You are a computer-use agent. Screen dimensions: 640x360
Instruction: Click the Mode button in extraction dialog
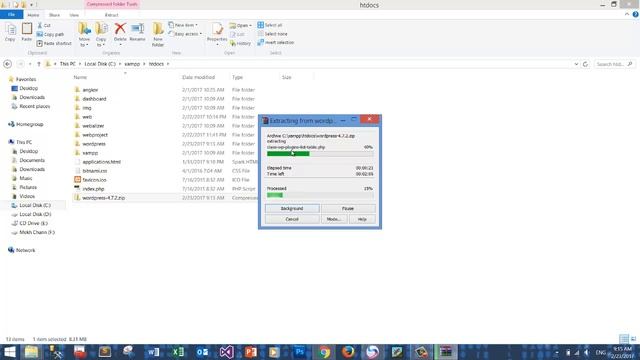coord(334,219)
